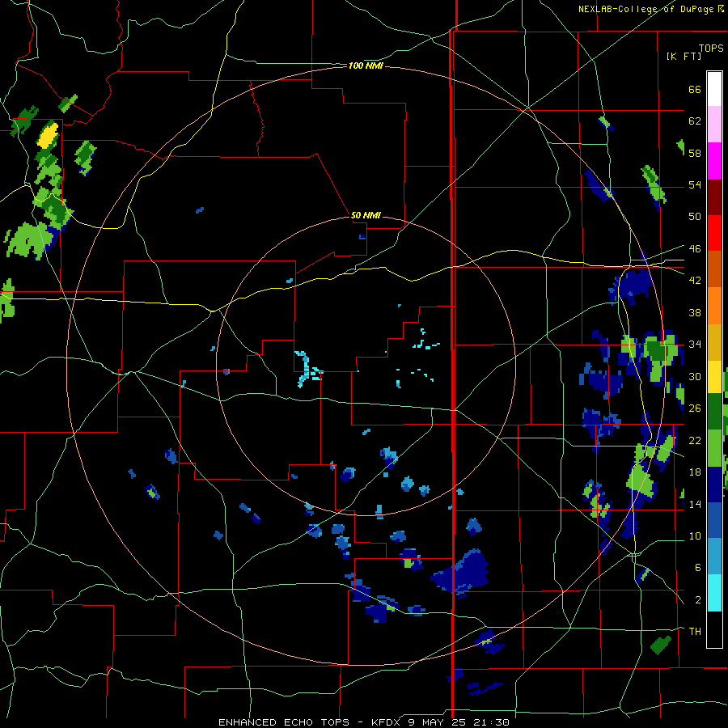This screenshot has height=728, width=728.
Task: Select the bright yellow legend swatch
Action: click(714, 376)
